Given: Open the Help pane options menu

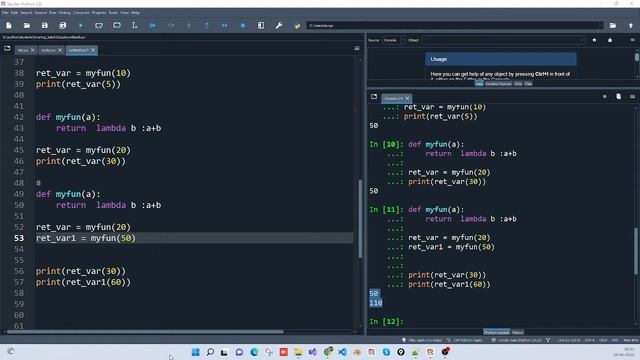Looking at the screenshot, I should coord(632,40).
